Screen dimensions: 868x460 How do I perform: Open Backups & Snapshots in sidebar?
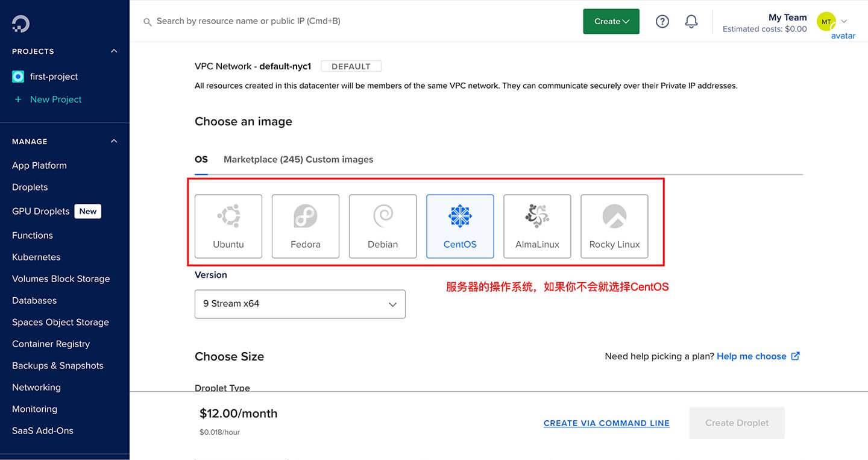[58, 365]
